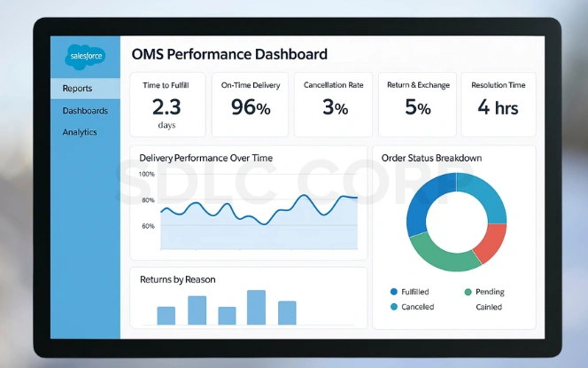588x368 pixels.
Task: Click the Pending legend green dot
Action: click(468, 292)
